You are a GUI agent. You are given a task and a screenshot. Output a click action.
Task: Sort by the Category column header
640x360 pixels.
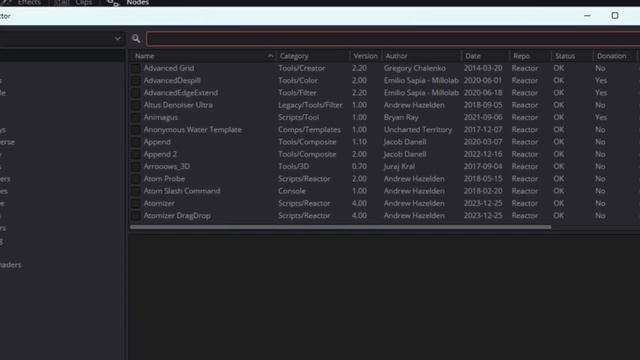tap(294, 56)
